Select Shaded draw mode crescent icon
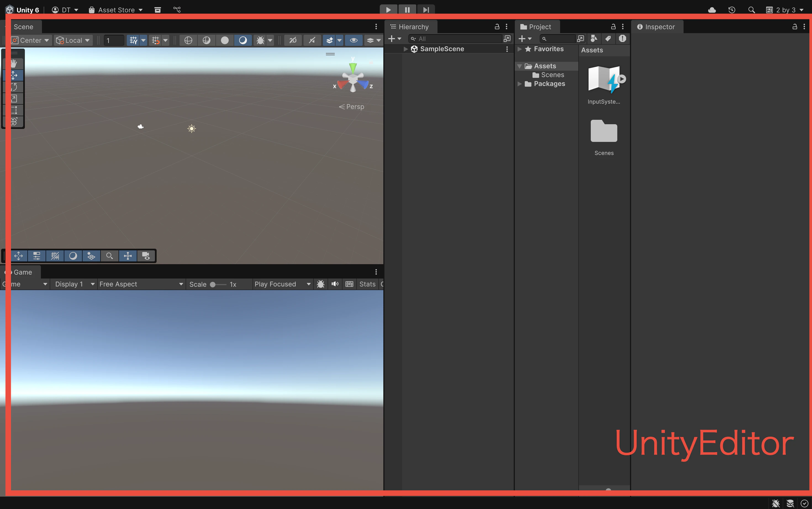Image resolution: width=812 pixels, height=509 pixels. [243, 40]
